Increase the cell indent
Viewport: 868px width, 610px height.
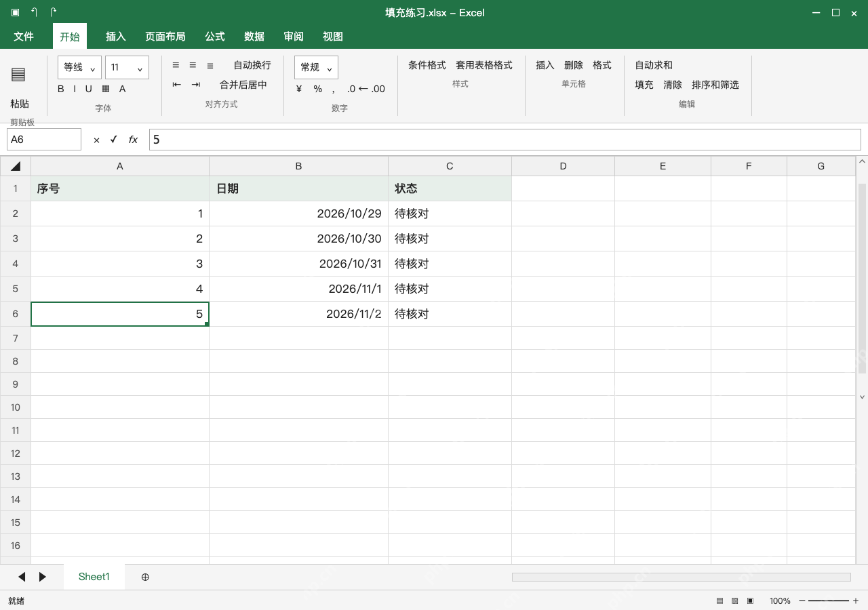point(196,85)
